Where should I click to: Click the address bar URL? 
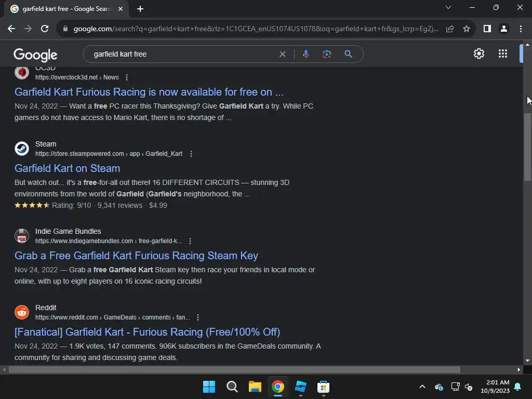256,29
